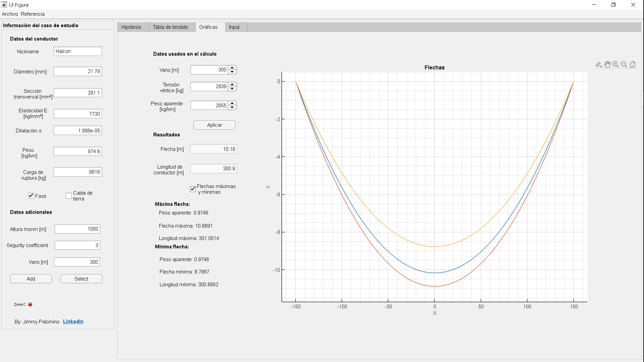Click the Tensión vértice spinner field
Image resolution: width=644 pixels, height=362 pixels.
point(209,86)
